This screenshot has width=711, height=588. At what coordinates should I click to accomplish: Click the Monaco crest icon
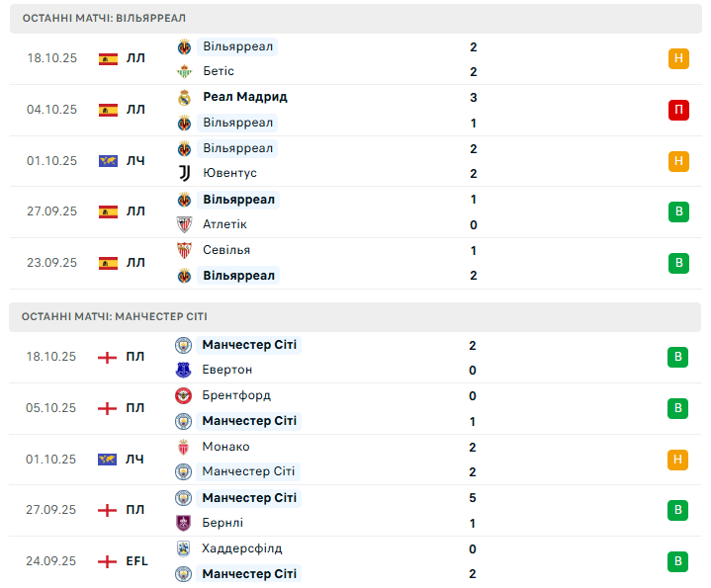[x=183, y=447]
